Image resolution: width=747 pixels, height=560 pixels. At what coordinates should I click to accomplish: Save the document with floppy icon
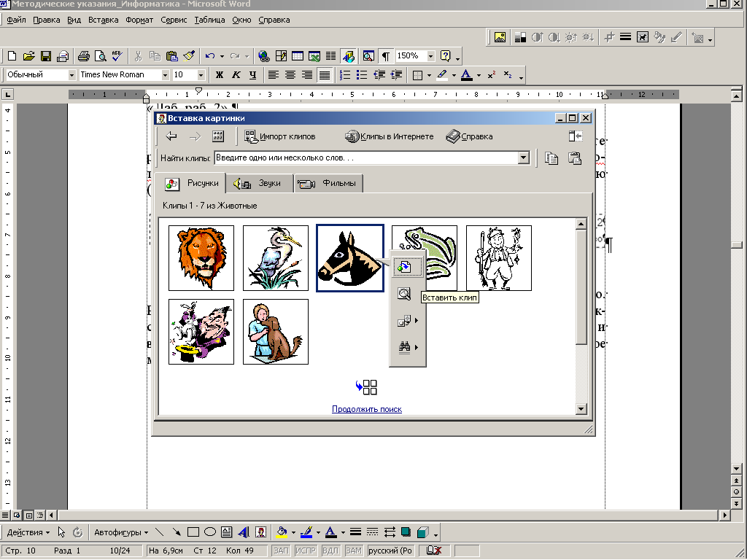click(x=46, y=56)
